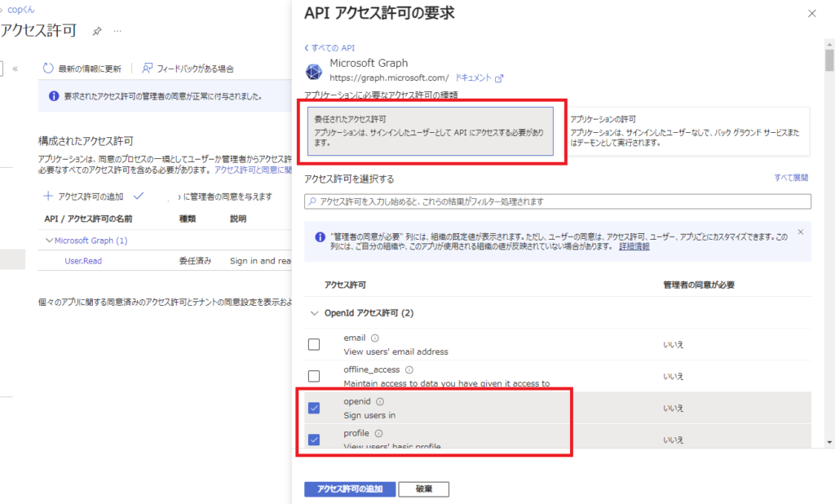The image size is (835, 504).
Task: Uncheck the openid permission checkbox
Action: click(x=314, y=408)
